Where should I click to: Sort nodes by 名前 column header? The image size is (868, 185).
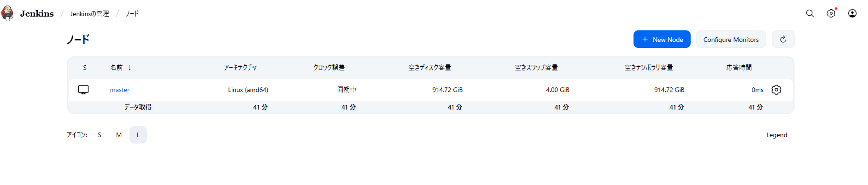tap(117, 68)
